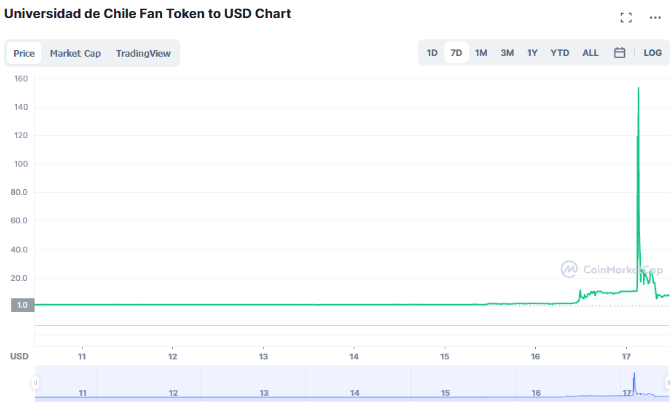This screenshot has width=672, height=404.
Task: Switch to the Price tab
Action: click(24, 53)
